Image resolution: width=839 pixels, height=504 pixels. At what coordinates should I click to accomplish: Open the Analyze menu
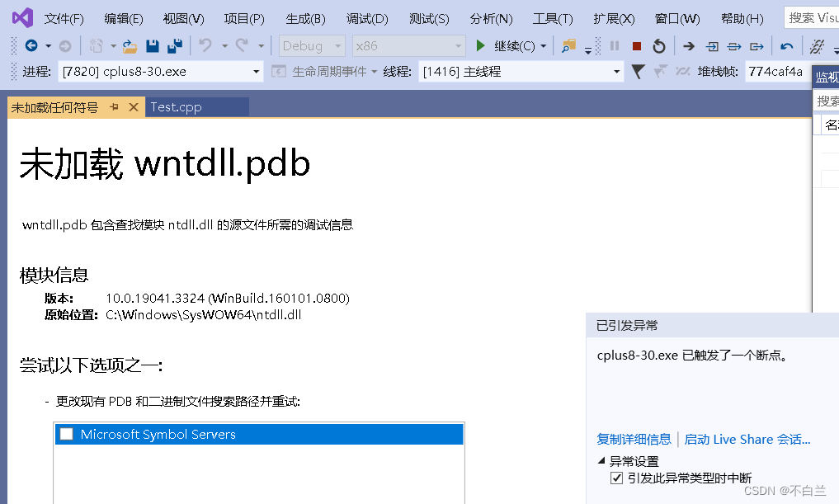tap(491, 19)
